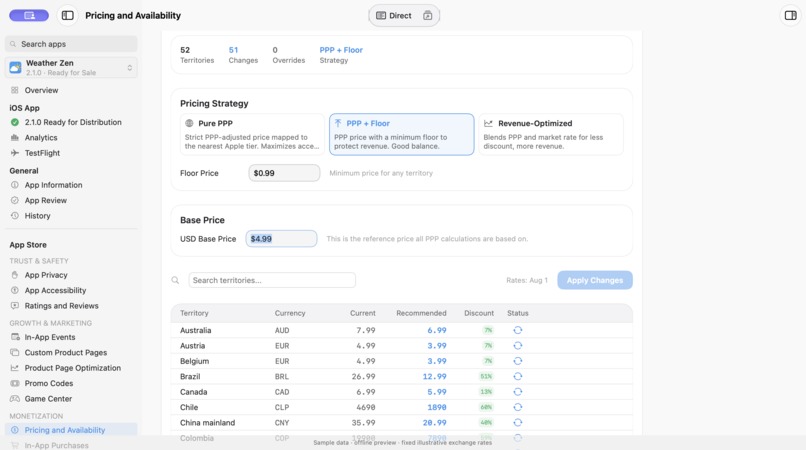Focus the Search territories field
This screenshot has width=806, height=450.
[x=272, y=280]
